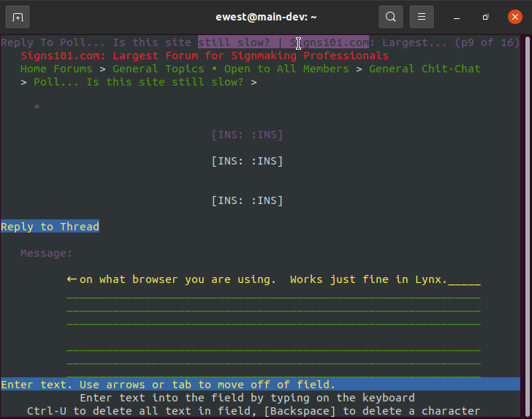Viewport: 532px width, 419px height.
Task: Open a new terminal tab
Action: tap(18, 17)
